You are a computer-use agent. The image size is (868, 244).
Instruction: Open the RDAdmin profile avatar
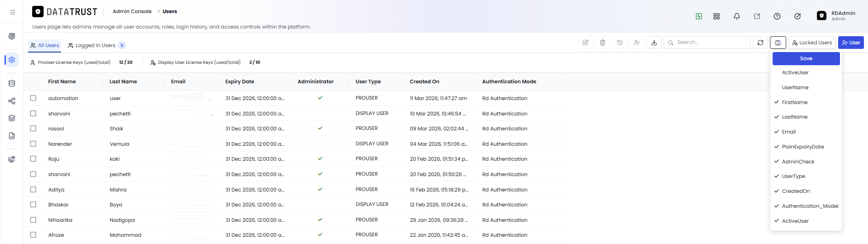coord(822,16)
